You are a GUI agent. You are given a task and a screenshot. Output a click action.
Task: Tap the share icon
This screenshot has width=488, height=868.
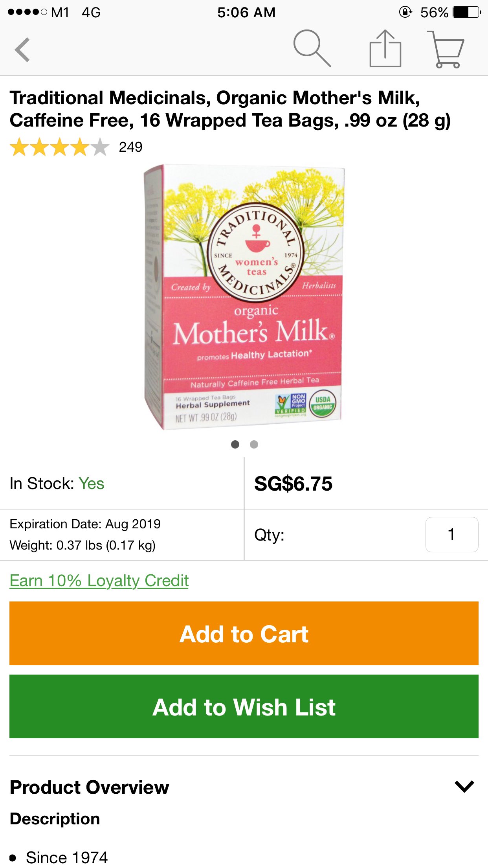[385, 49]
